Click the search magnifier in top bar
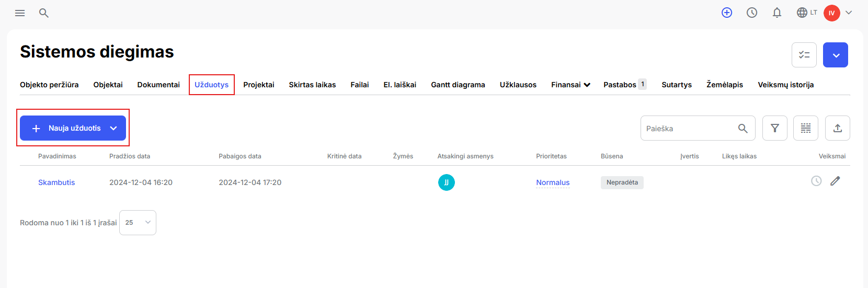This screenshot has width=868, height=288. (44, 13)
